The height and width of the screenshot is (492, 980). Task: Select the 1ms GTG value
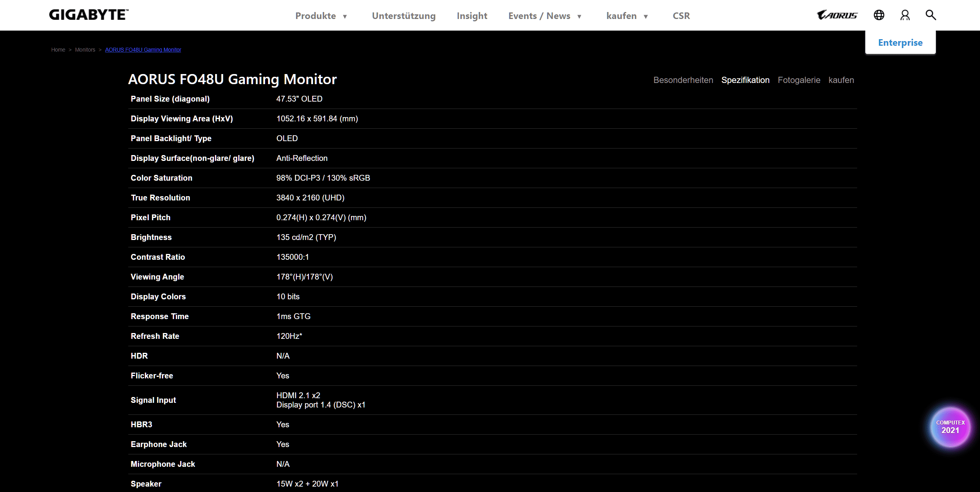pyautogui.click(x=293, y=316)
